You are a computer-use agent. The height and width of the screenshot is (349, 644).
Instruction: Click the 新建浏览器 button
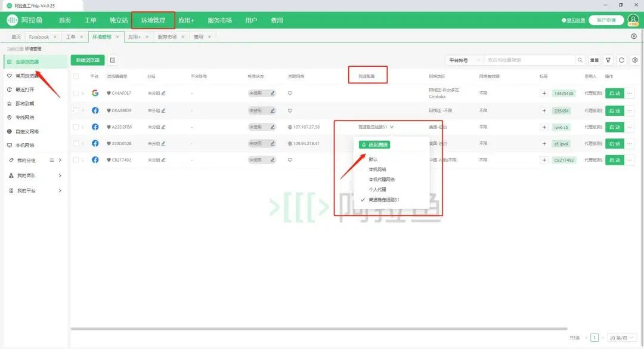[x=88, y=60]
